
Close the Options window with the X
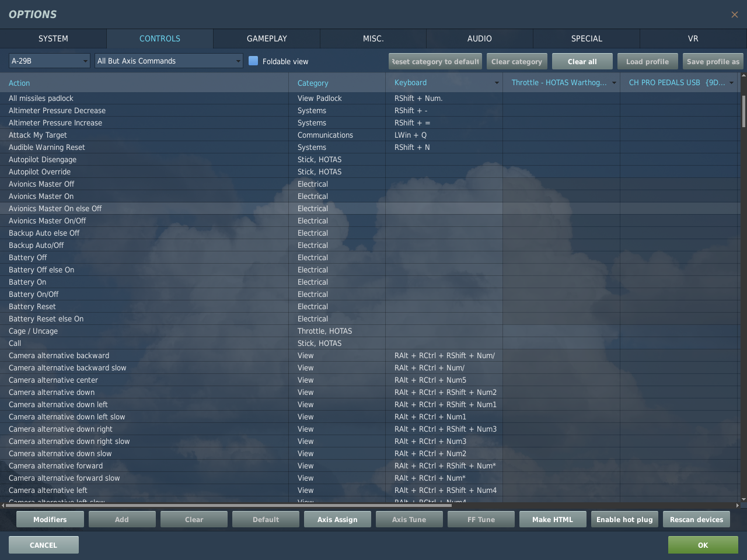pos(734,15)
